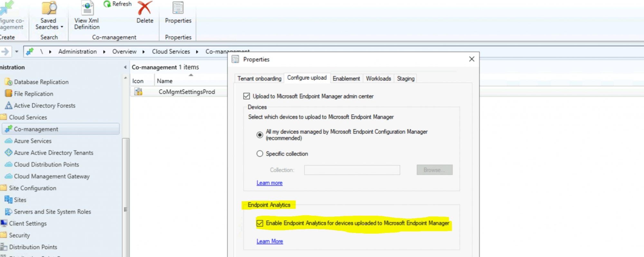
Task: Expand breadcrumb arrow after Overview
Action: pos(144,52)
